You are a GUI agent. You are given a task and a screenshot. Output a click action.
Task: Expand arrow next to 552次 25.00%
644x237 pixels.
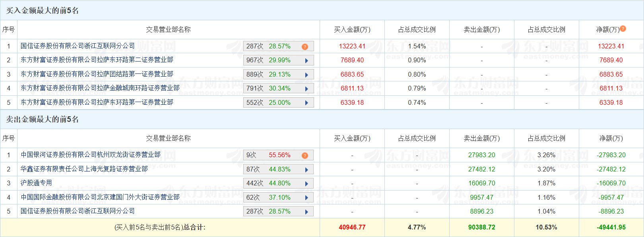[x=306, y=103]
